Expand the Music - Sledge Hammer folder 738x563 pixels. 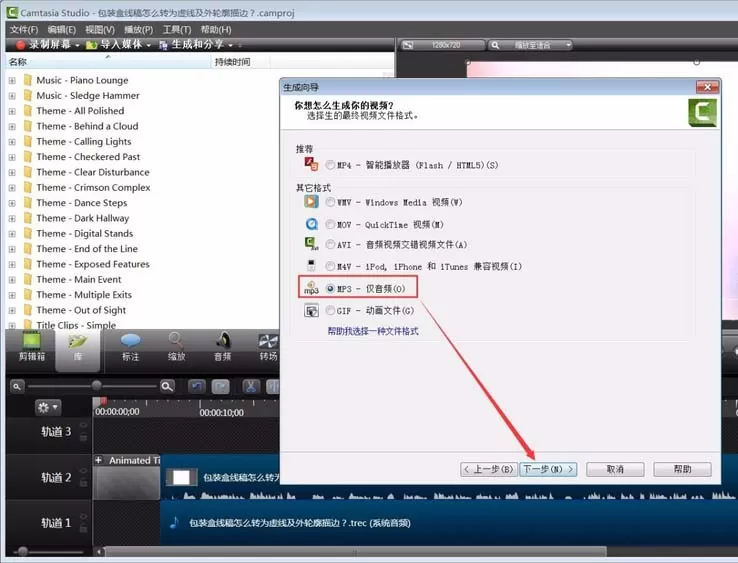point(12,96)
